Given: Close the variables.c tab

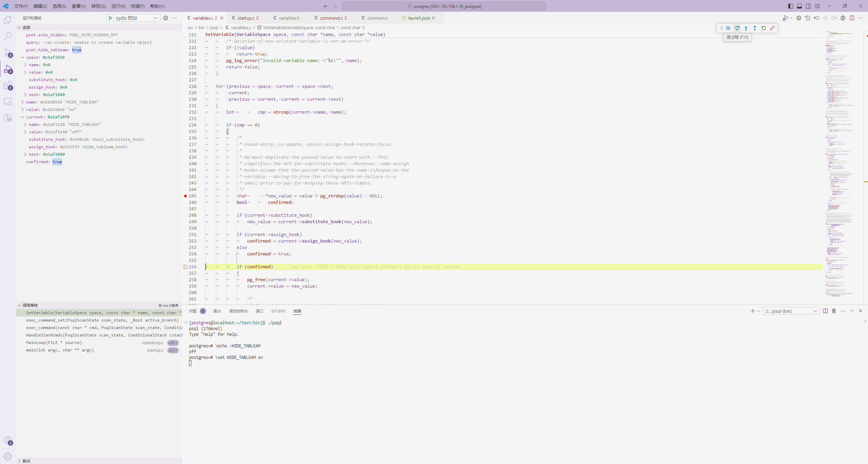Looking at the screenshot, I should (x=222, y=18).
